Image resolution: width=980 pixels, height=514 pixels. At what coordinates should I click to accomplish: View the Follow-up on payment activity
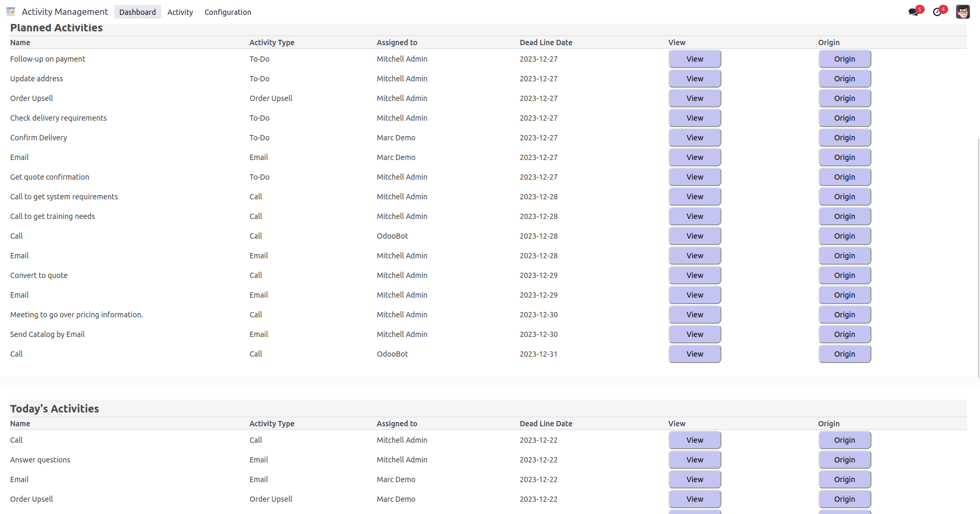[x=694, y=59]
